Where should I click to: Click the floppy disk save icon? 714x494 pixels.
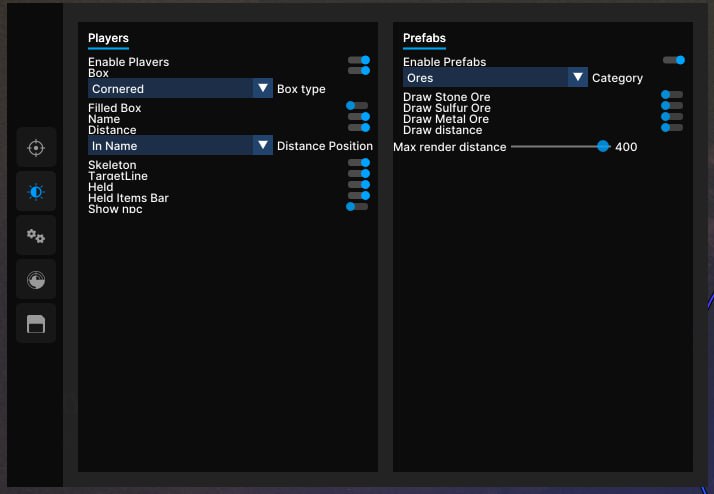point(36,324)
